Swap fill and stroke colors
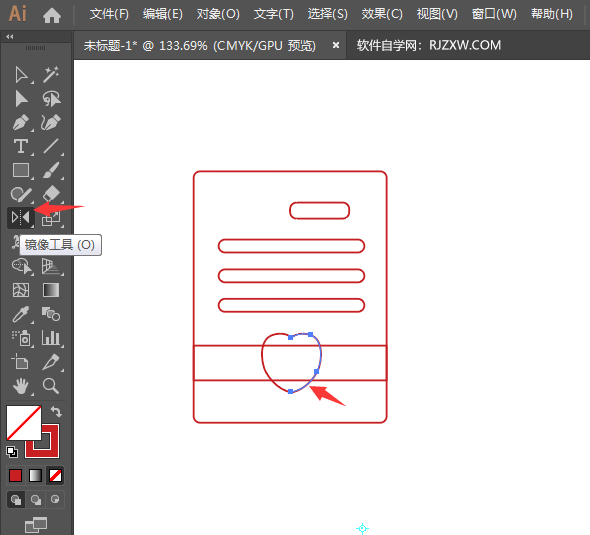 pyautogui.click(x=56, y=411)
